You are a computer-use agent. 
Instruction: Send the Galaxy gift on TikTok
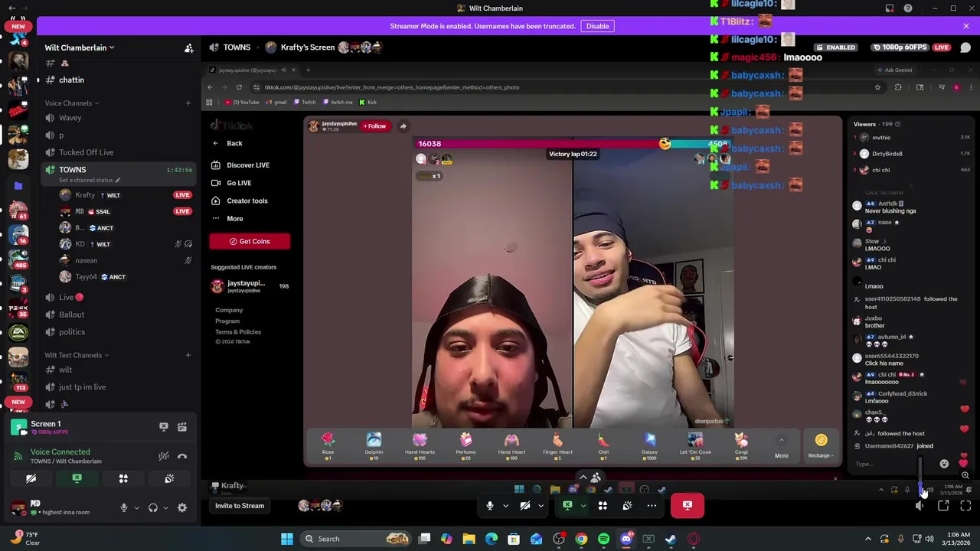[649, 444]
